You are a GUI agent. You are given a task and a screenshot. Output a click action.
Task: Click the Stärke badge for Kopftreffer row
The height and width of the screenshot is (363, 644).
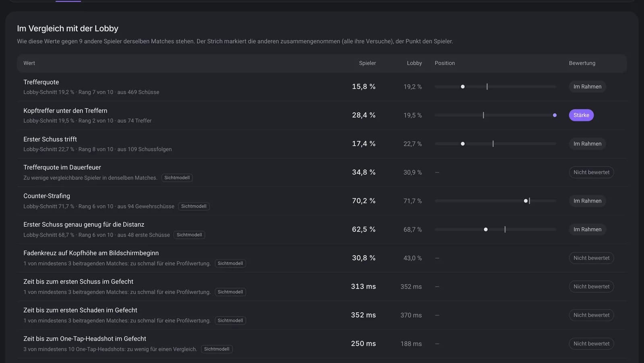pyautogui.click(x=581, y=115)
